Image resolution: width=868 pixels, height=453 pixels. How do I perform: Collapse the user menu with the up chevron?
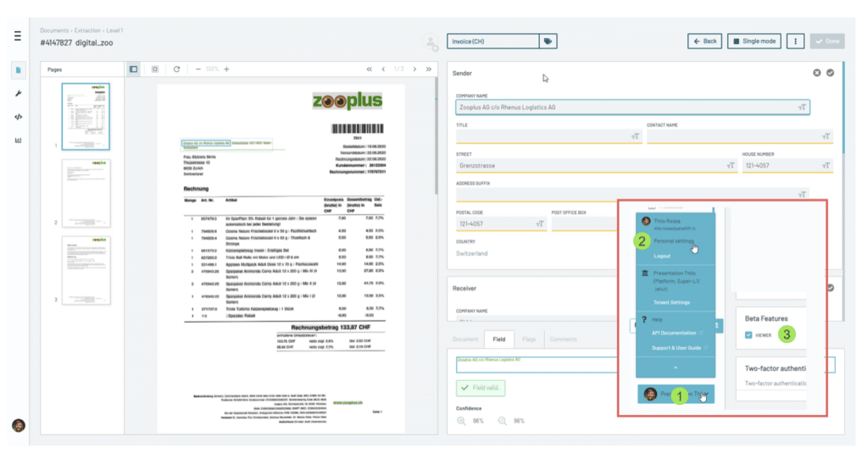point(676,368)
